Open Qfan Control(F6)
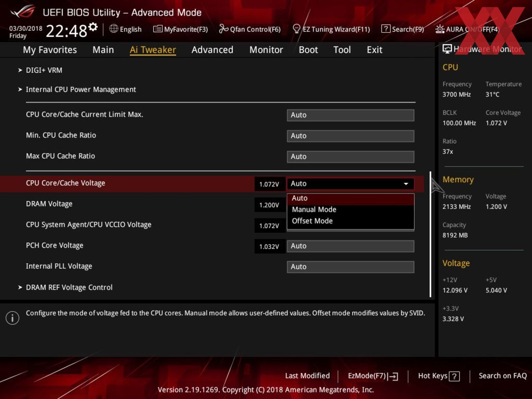Image resolution: width=532 pixels, height=399 pixels. pyautogui.click(x=250, y=29)
